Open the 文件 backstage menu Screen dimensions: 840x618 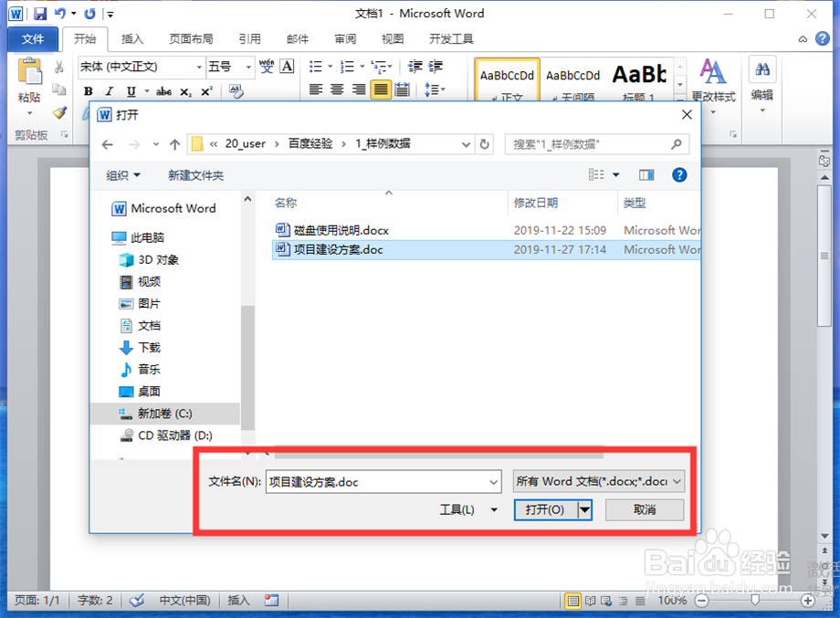coord(33,39)
